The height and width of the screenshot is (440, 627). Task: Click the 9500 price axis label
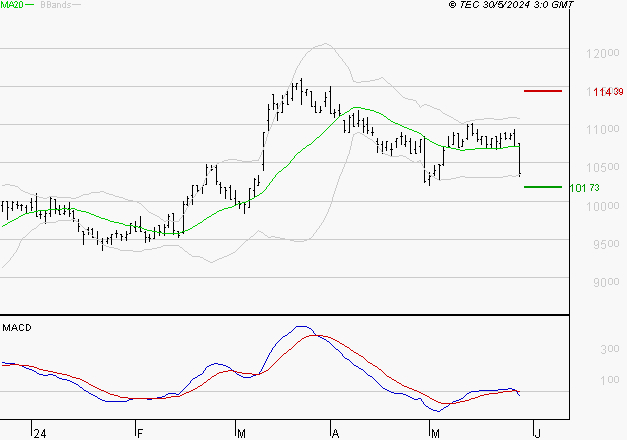pos(606,244)
